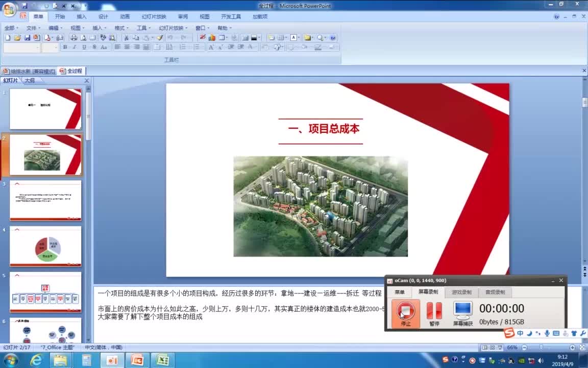This screenshot has width=588, height=368.
Task: Click the Open folder toolbar icon
Action: [17, 37]
